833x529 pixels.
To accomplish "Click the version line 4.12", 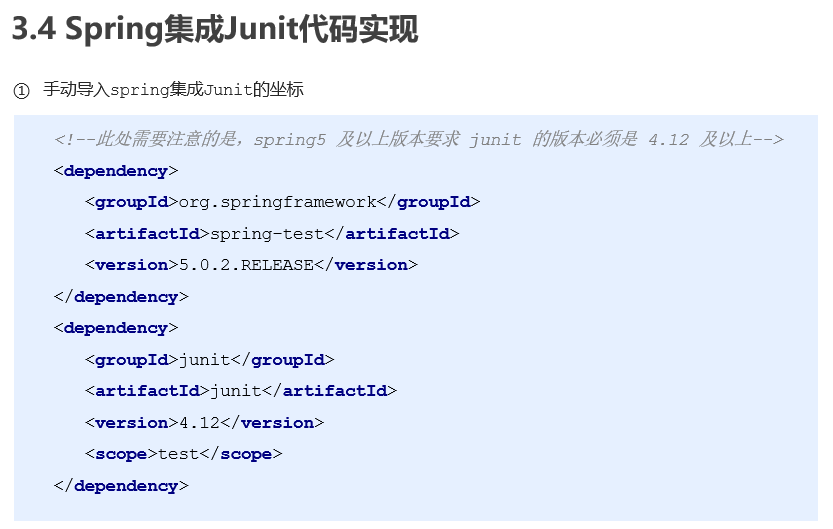I will pos(205,423).
